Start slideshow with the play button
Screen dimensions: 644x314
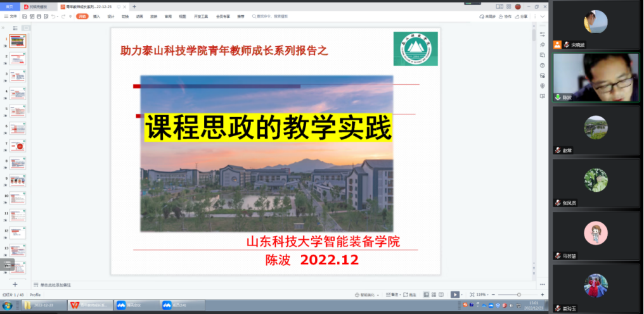click(x=454, y=294)
